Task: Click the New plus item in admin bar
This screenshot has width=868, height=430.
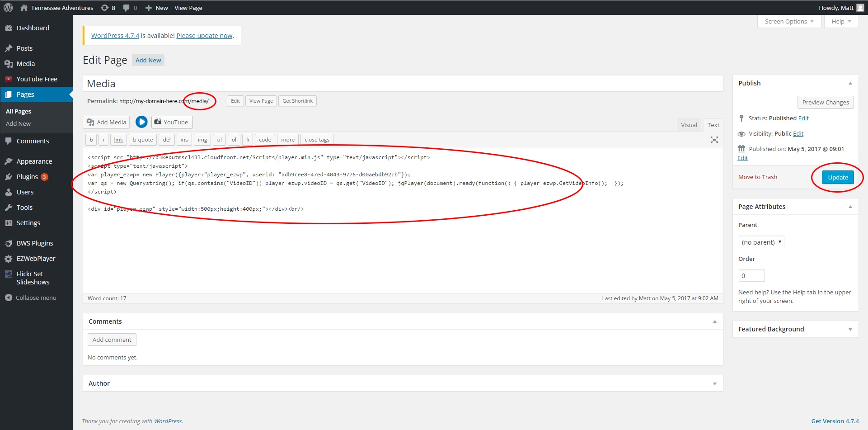Action: [x=156, y=8]
